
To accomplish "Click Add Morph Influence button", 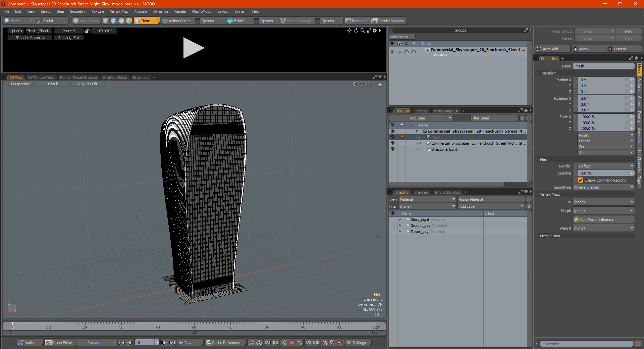I will click(603, 219).
